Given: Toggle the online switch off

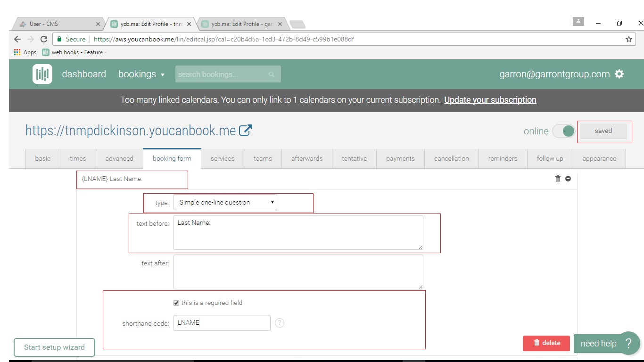Looking at the screenshot, I should point(563,131).
